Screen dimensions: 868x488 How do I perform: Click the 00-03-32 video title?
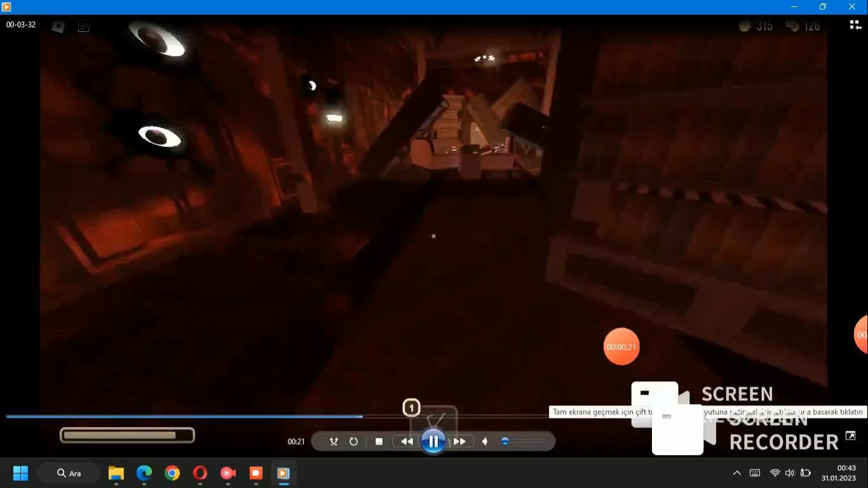point(21,25)
